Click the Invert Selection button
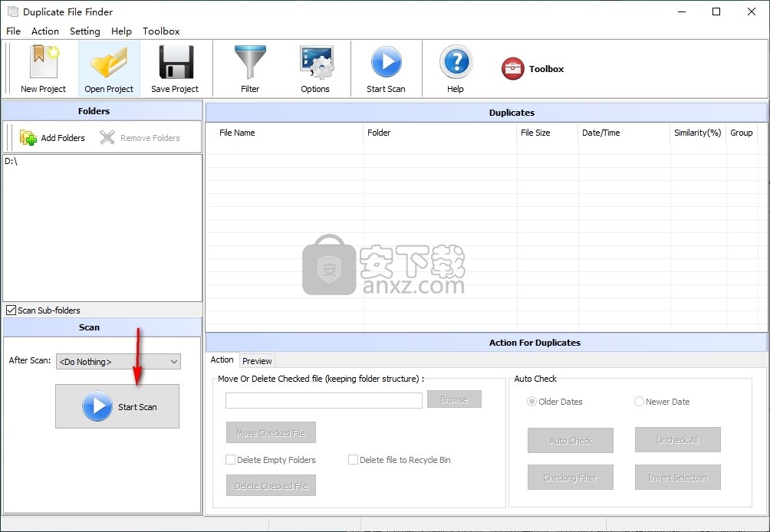Viewport: 770px width, 532px height. pos(678,477)
